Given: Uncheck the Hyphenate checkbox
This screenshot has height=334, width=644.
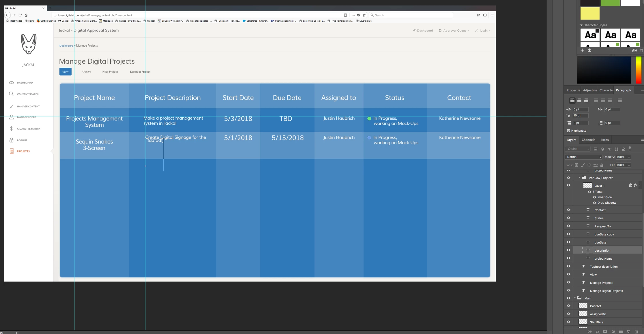Looking at the screenshot, I should click(x=568, y=131).
